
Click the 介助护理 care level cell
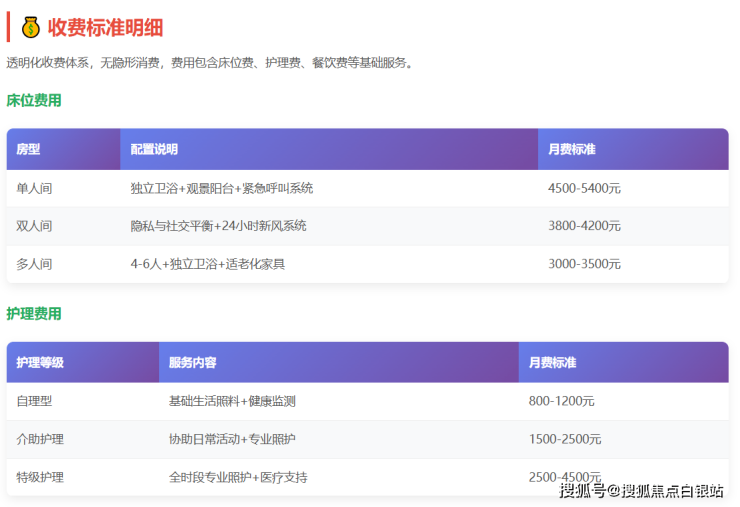[x=40, y=439]
